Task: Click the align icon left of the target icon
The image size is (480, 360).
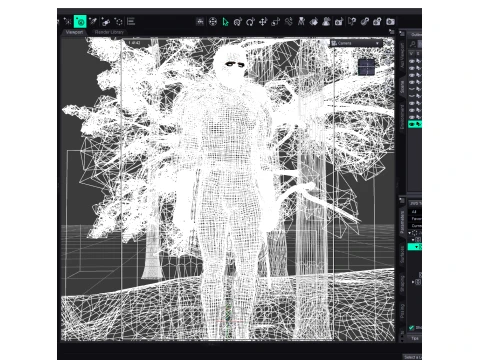Action: click(200, 22)
